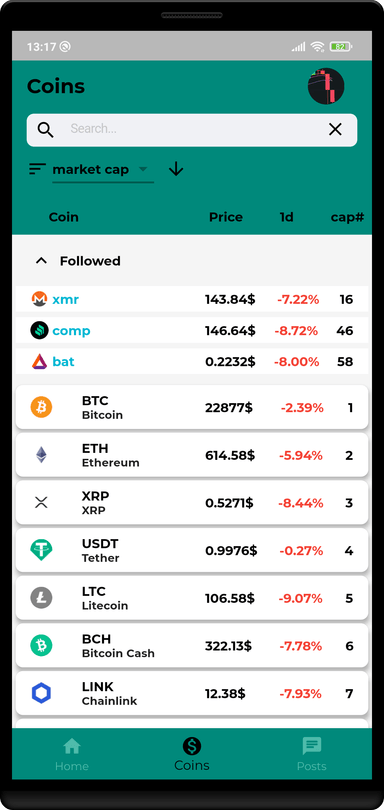Open the followed comp coin
Viewport: 384px width, 810px height.
coord(192,331)
